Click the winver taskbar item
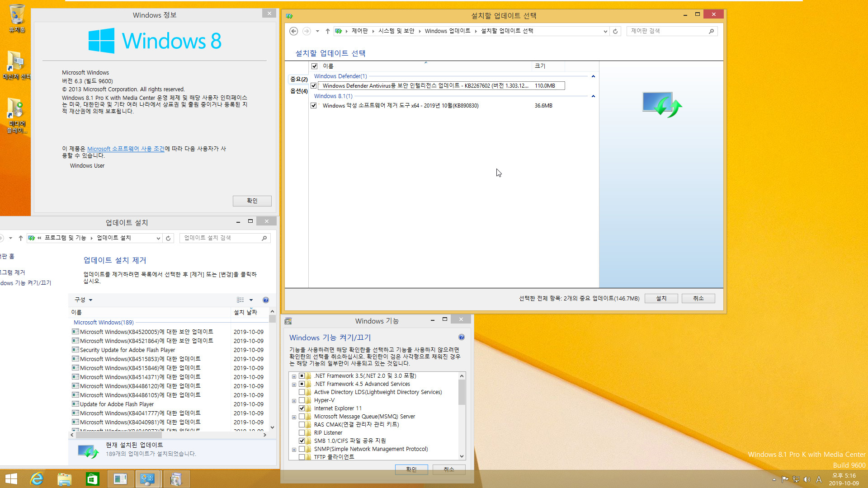The height and width of the screenshot is (488, 868). tap(120, 479)
